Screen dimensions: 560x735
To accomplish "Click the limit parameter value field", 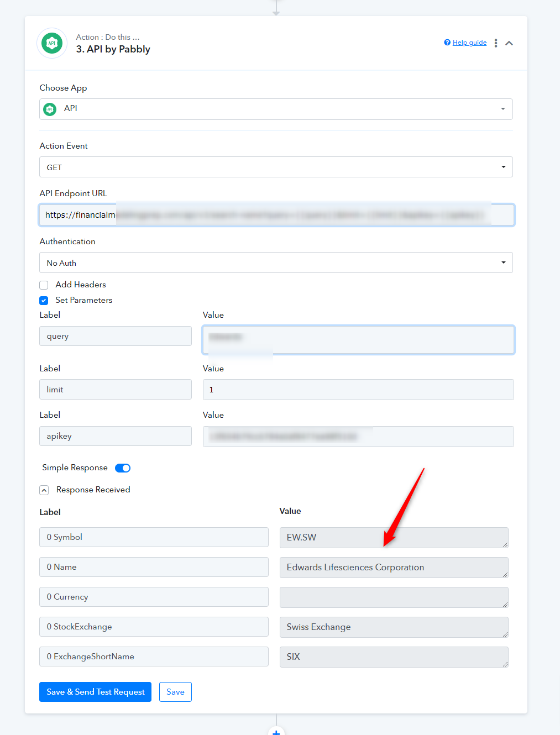I will (358, 390).
